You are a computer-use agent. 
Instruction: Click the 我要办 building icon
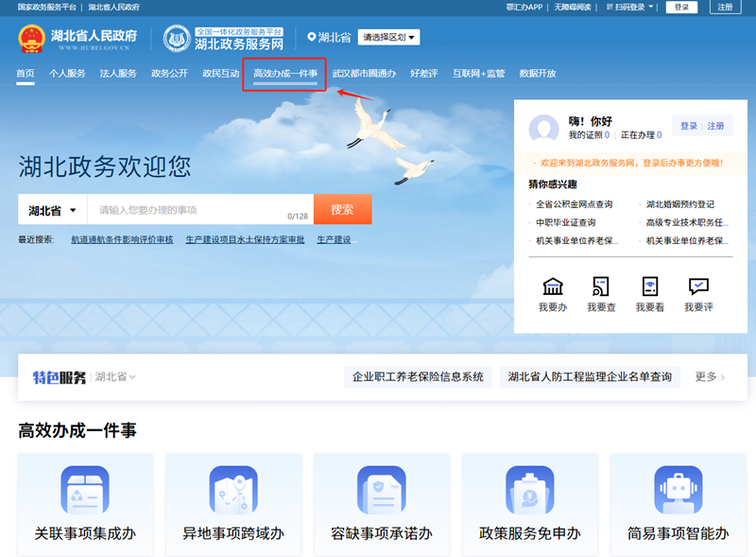tap(553, 287)
